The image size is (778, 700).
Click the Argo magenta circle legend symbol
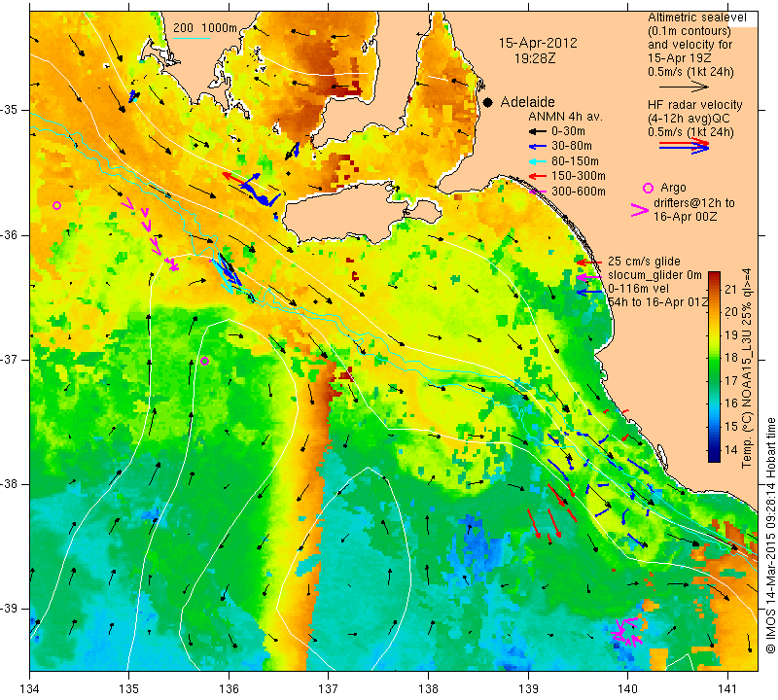pyautogui.click(x=648, y=188)
